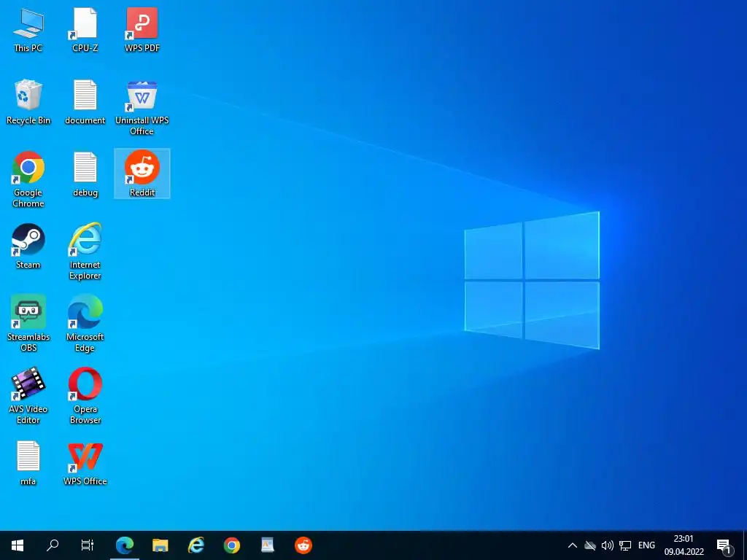Select the Uninstall WPS Office shortcut
Image resolution: width=747 pixels, height=560 pixels.
click(142, 108)
